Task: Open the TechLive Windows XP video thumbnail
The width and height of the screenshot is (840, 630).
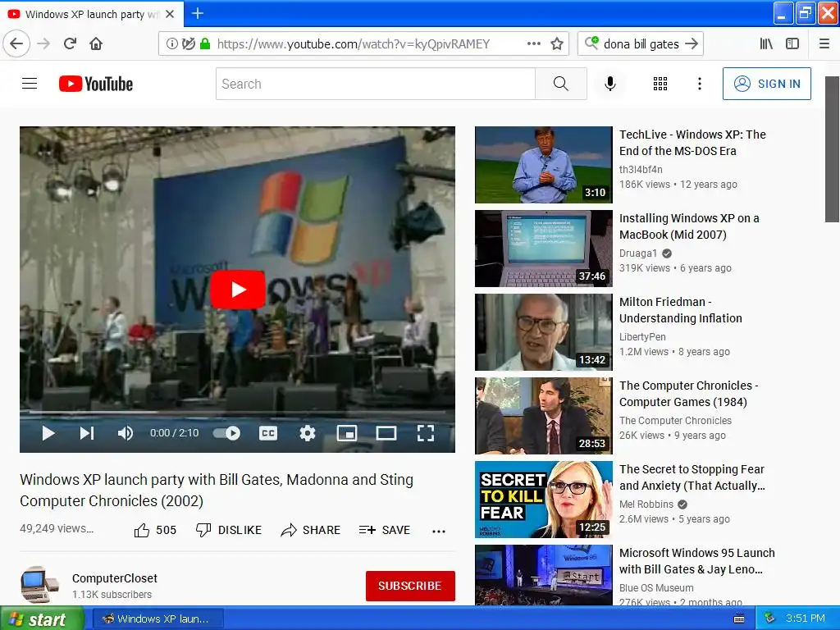Action: point(543,164)
